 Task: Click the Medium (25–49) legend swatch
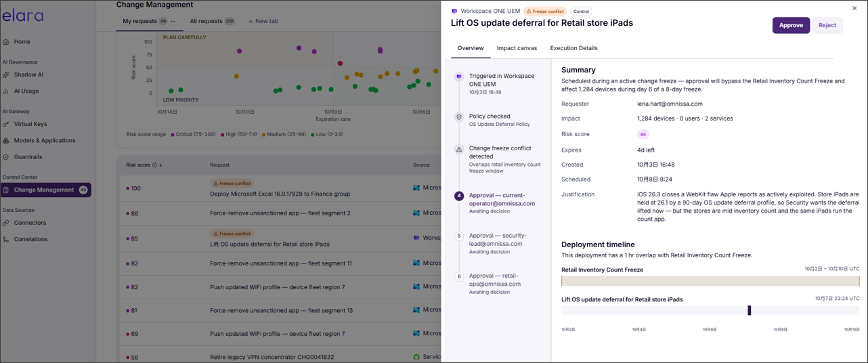tap(264, 135)
